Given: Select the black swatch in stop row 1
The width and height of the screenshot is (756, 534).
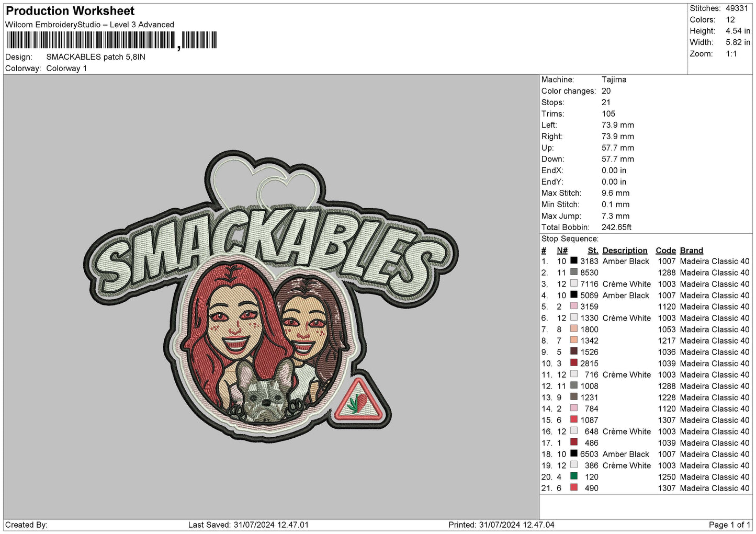Looking at the screenshot, I should 574,261.
